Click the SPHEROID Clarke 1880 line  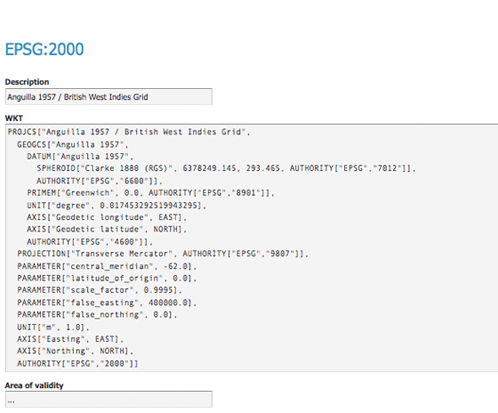(x=226, y=168)
